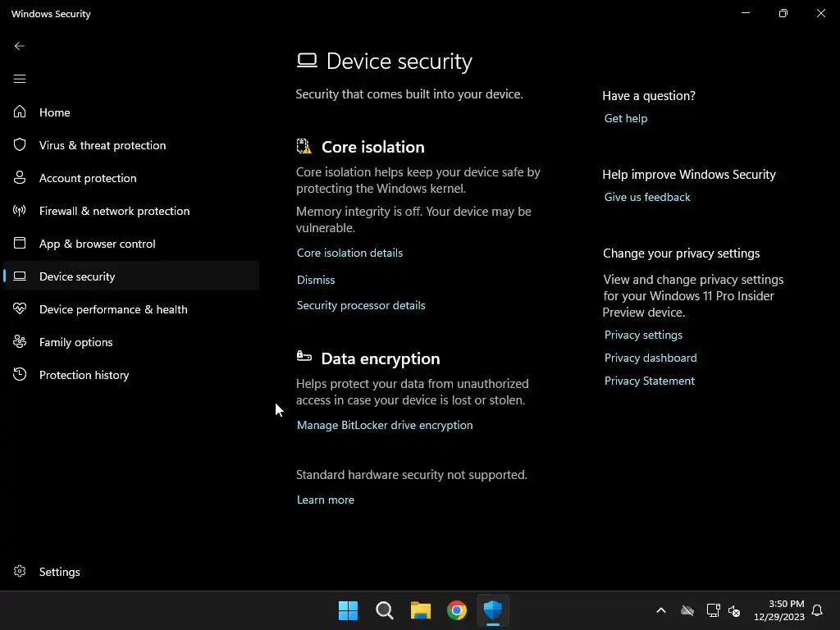Click the network display tray icon
The height and width of the screenshot is (630, 840).
pos(713,610)
